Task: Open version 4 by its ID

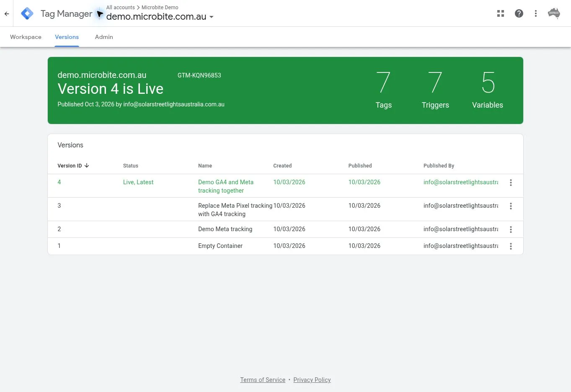Action: (59, 182)
